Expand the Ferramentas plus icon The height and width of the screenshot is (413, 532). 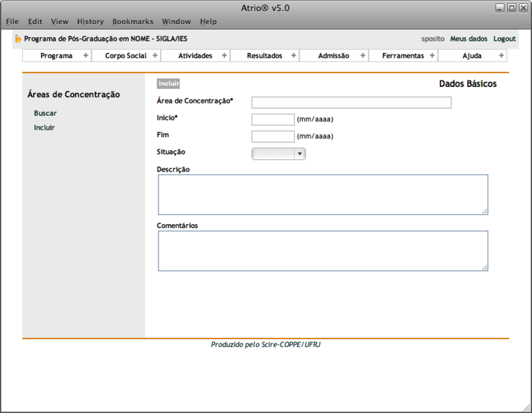point(432,56)
